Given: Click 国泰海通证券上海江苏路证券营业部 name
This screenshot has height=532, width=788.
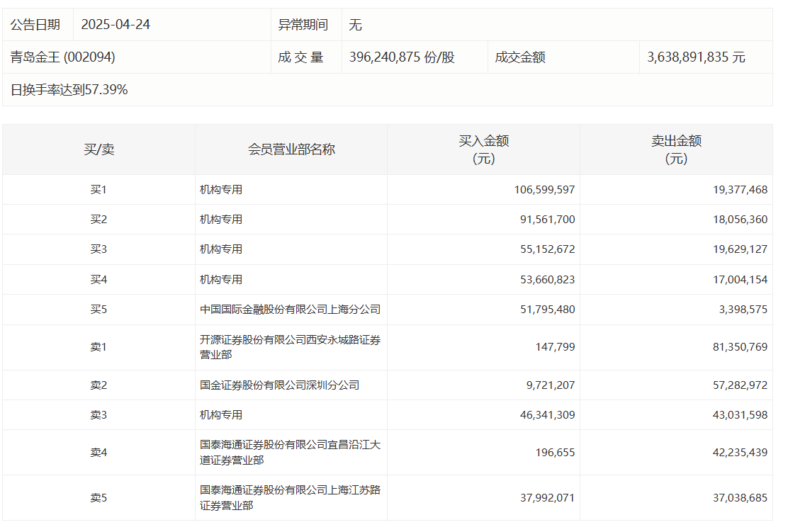Looking at the screenshot, I should (290, 498).
